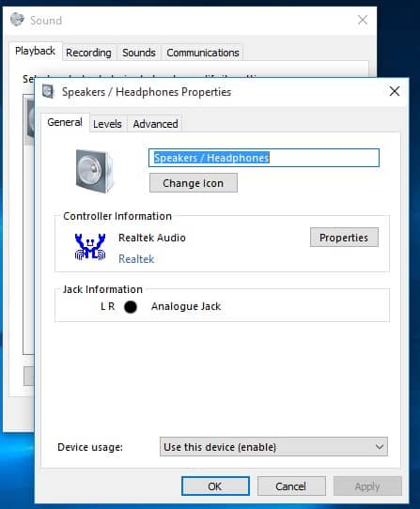Click the Speakers / Headphones name field

264,158
